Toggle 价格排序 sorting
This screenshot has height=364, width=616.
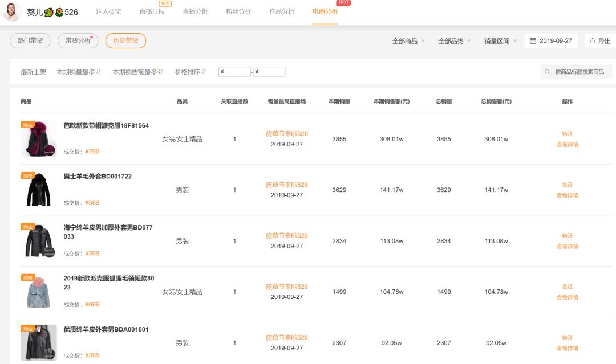pos(188,72)
